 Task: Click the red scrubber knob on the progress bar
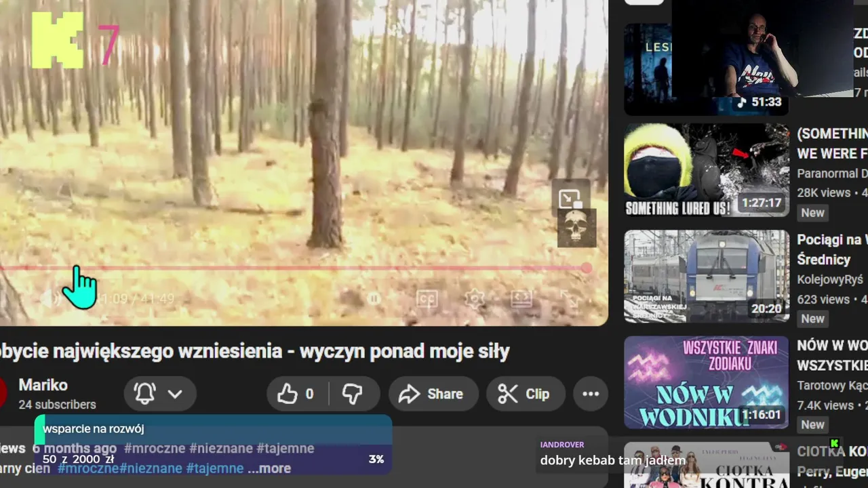tap(587, 268)
